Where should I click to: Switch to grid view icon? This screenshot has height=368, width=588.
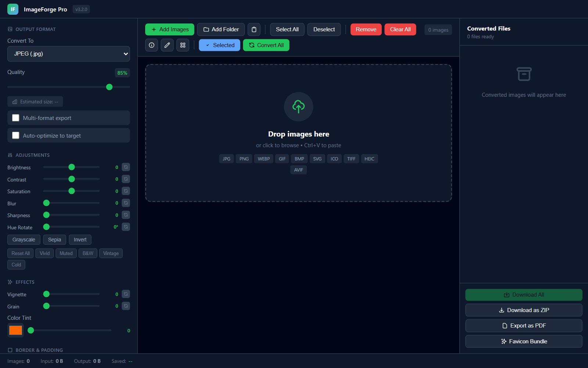(183, 45)
